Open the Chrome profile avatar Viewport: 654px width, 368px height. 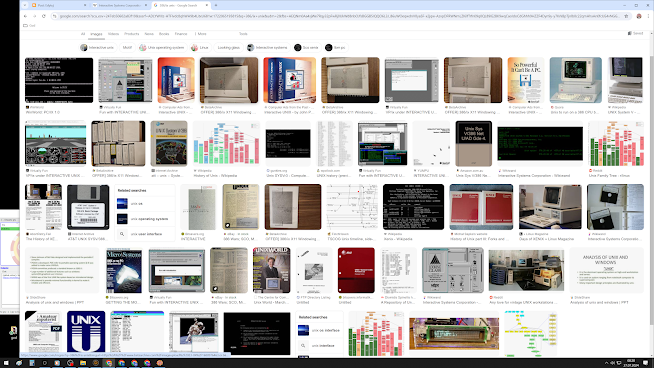(639, 16)
